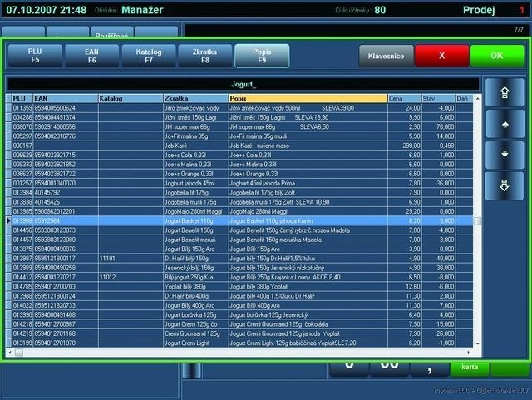Confirm selection with green OK button

pyautogui.click(x=497, y=56)
